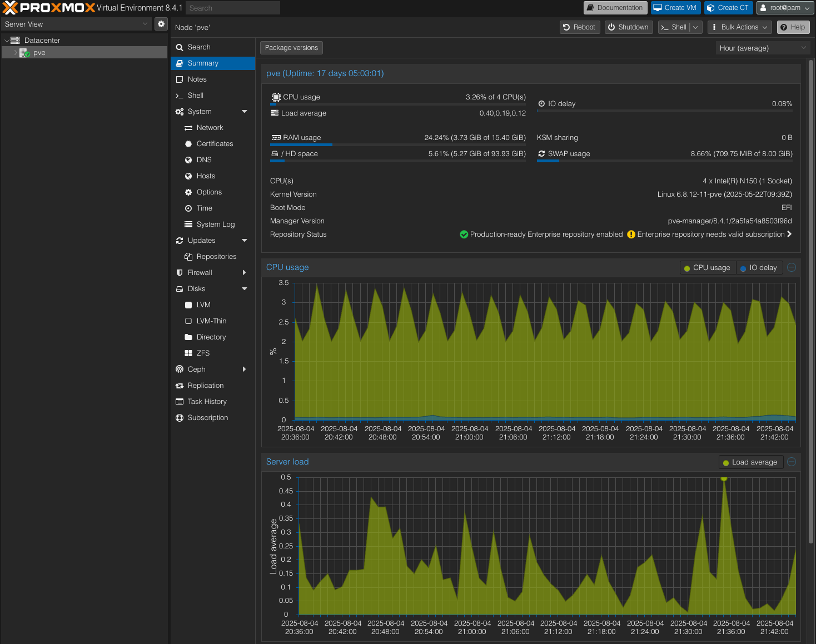The height and width of the screenshot is (644, 816).
Task: Collapse the Disks submenu arrow
Action: point(245,289)
